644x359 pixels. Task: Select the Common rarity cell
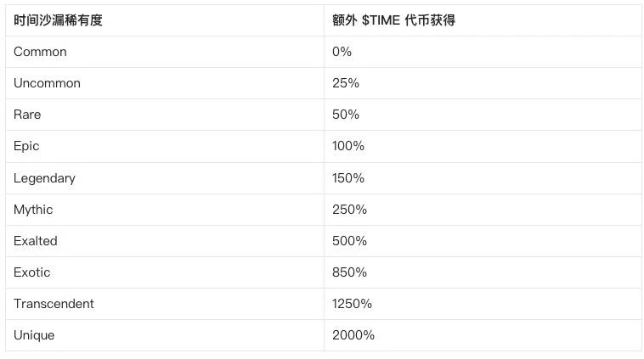pyautogui.click(x=40, y=52)
